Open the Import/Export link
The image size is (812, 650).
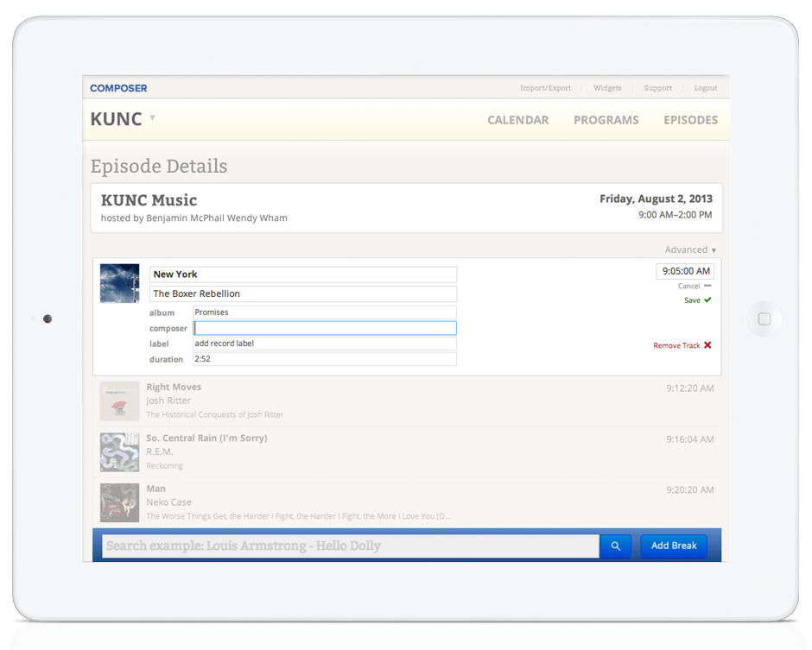coord(545,88)
